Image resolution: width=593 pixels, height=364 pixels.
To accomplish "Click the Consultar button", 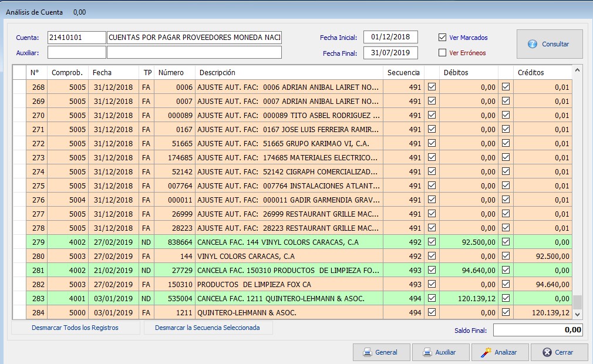I will (x=550, y=44).
